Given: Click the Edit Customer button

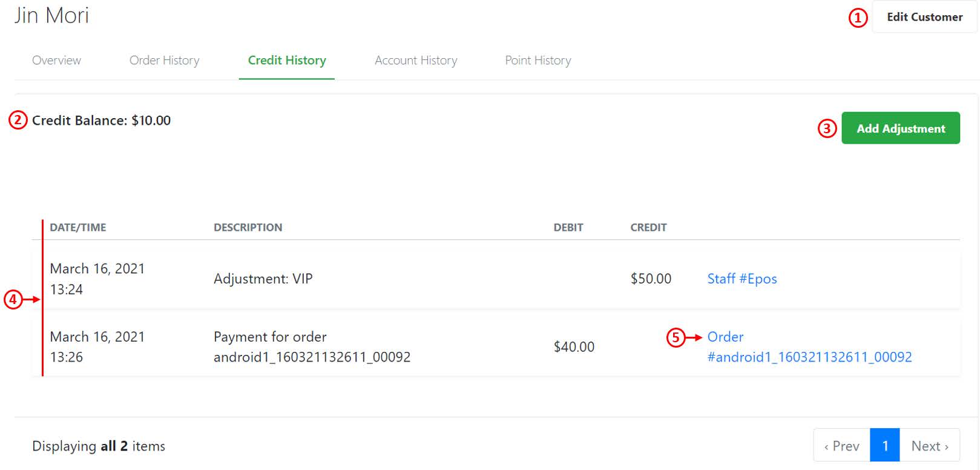Looking at the screenshot, I should coord(924,17).
